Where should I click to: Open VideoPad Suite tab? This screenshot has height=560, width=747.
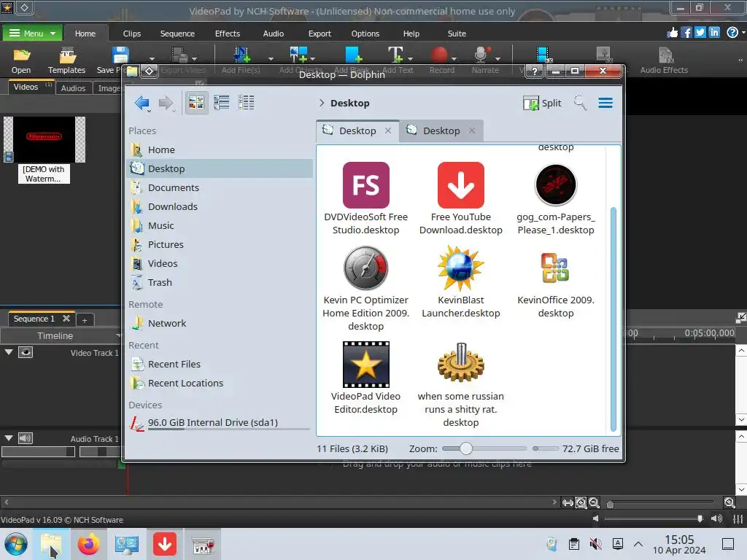(x=457, y=34)
